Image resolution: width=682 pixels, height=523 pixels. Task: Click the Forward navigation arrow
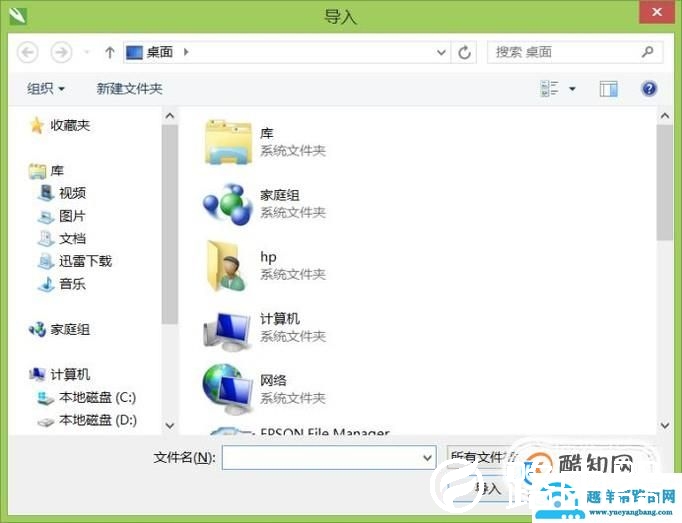pos(61,53)
